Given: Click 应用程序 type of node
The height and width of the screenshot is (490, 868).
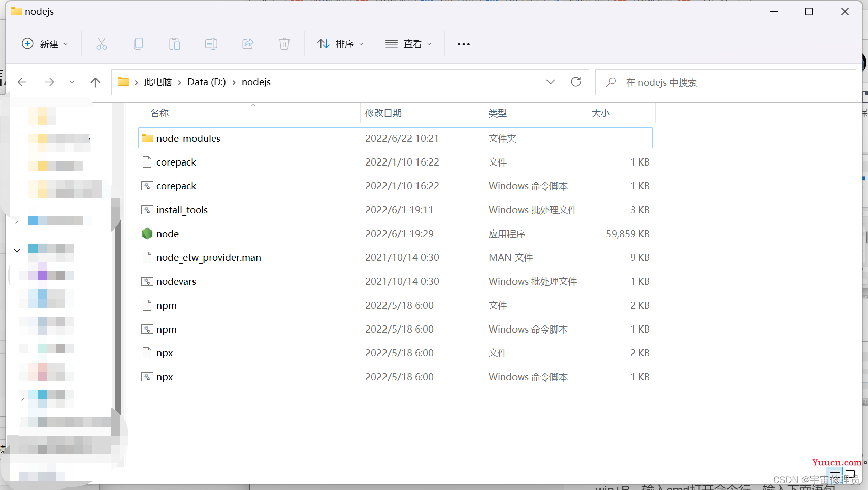Looking at the screenshot, I should [x=507, y=234].
